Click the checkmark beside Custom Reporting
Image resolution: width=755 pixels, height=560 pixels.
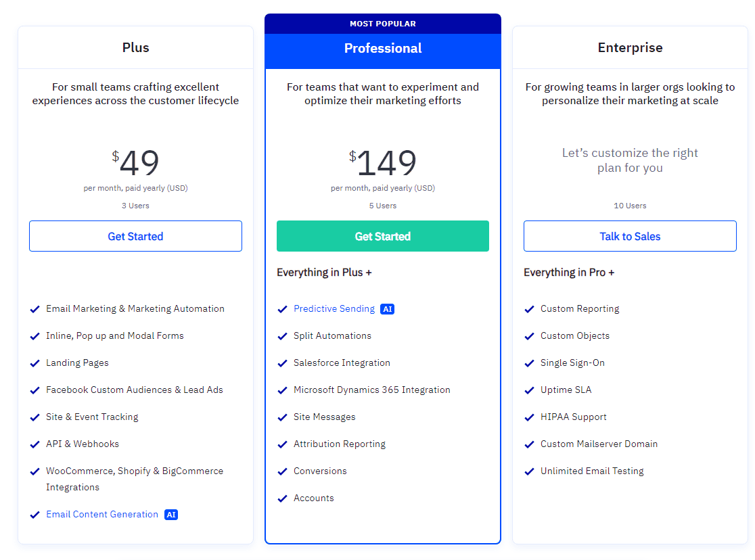pos(530,309)
